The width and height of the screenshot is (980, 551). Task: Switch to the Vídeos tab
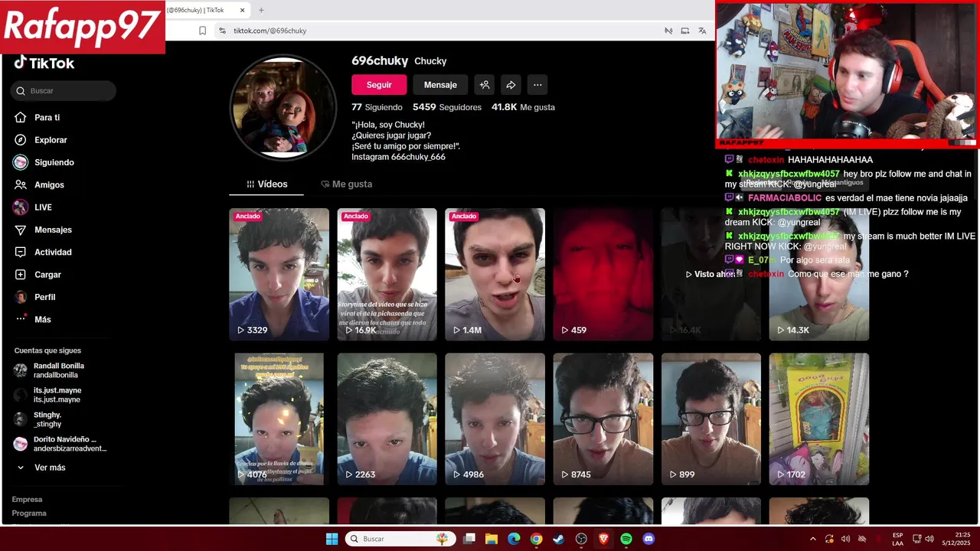tap(266, 184)
